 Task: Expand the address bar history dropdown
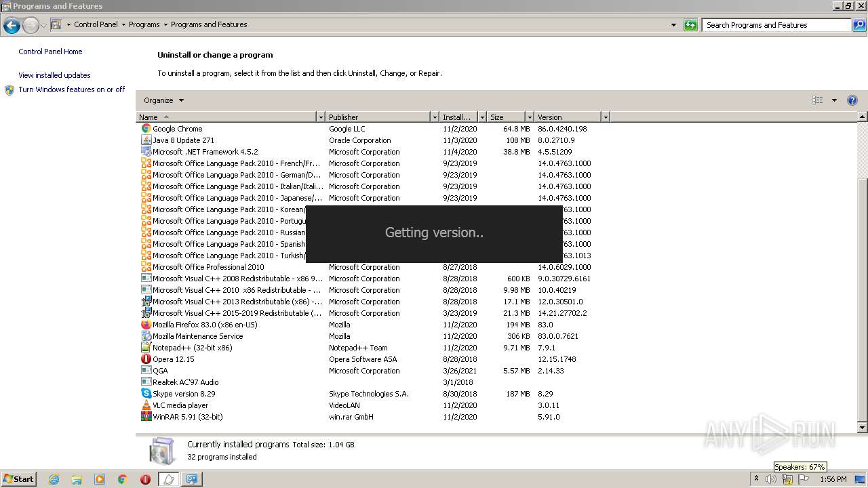673,25
